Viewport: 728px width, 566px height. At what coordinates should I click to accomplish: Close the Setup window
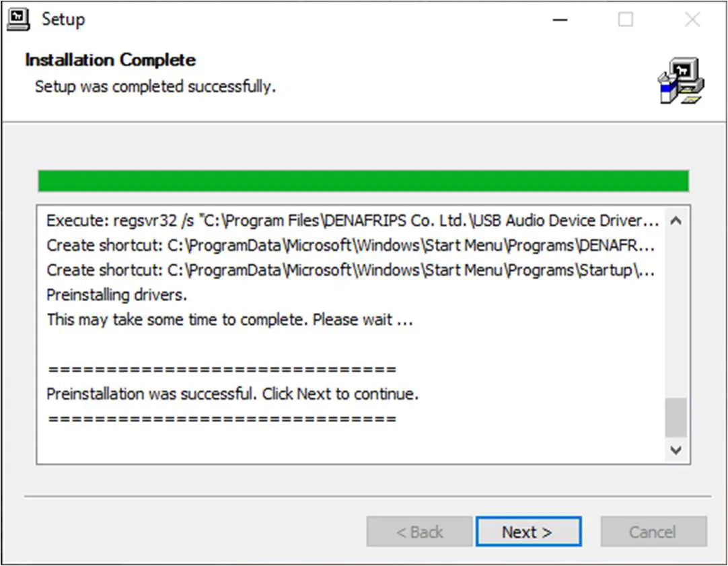coord(692,20)
